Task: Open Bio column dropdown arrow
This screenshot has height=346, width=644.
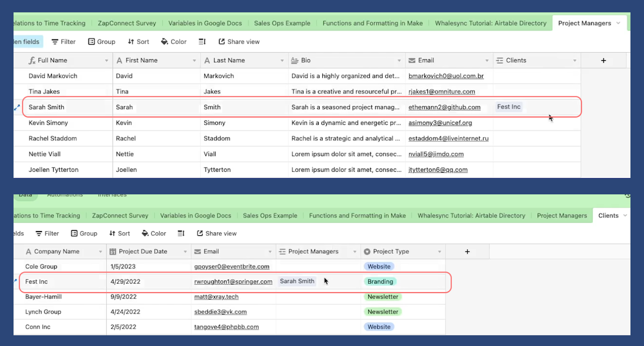Action: click(x=399, y=60)
